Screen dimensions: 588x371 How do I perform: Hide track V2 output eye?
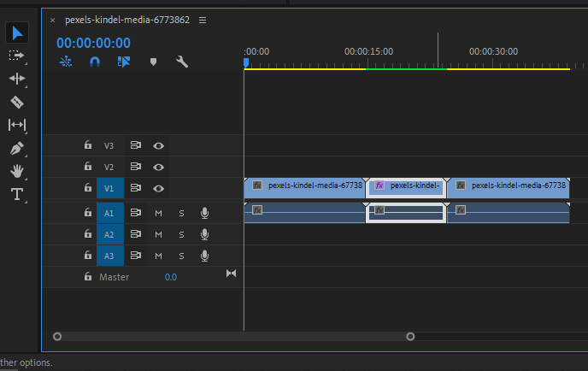(158, 167)
